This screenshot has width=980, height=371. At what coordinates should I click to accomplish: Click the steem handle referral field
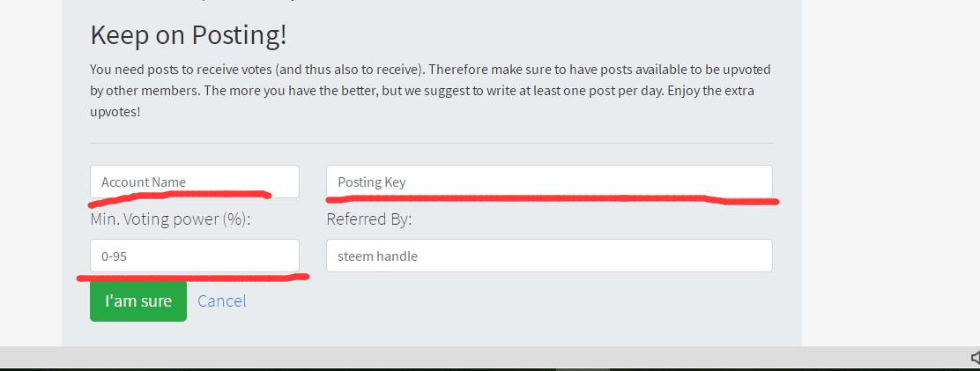(x=549, y=256)
